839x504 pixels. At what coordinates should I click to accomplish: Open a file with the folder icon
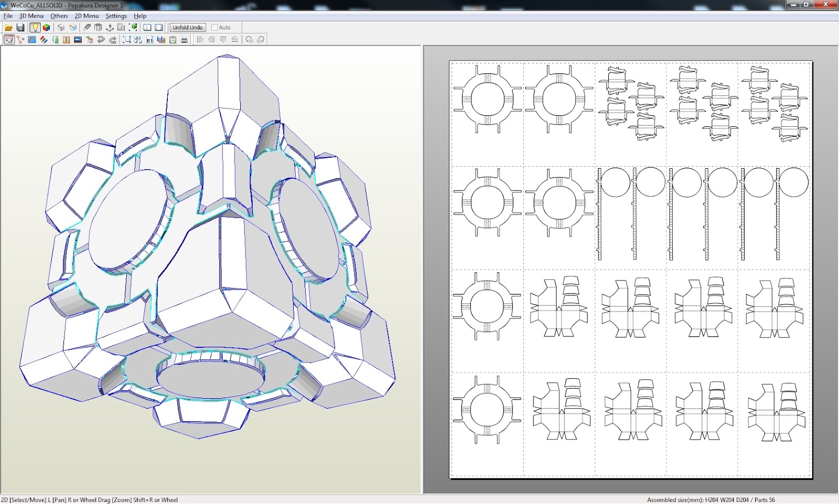(8, 27)
